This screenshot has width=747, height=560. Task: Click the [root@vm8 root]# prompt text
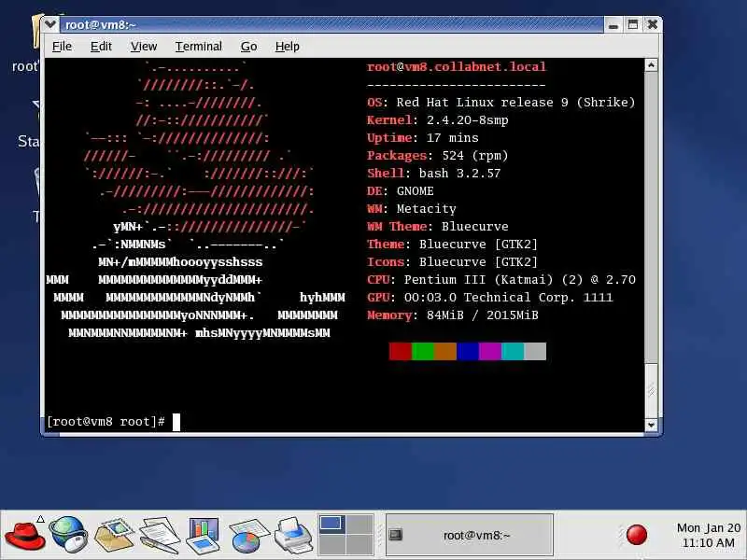106,422
